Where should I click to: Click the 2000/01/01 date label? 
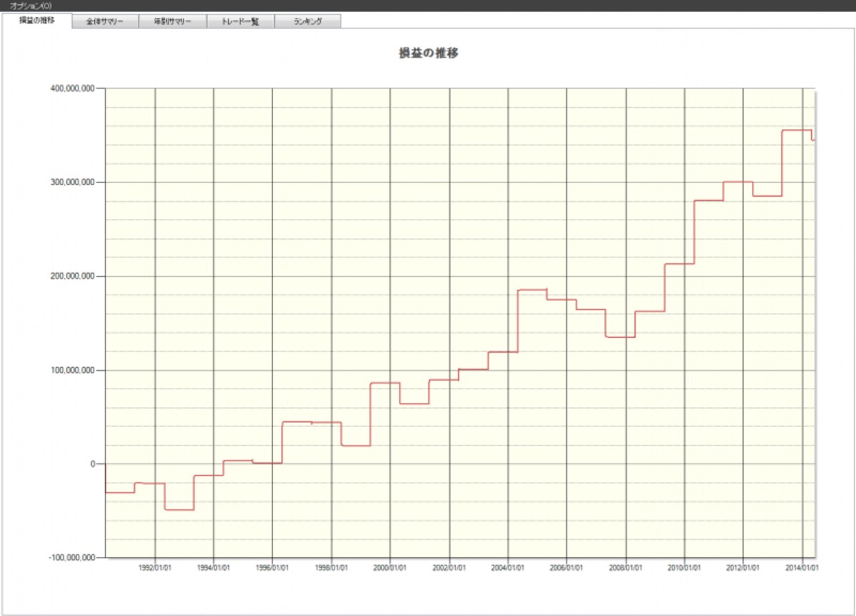(x=390, y=568)
